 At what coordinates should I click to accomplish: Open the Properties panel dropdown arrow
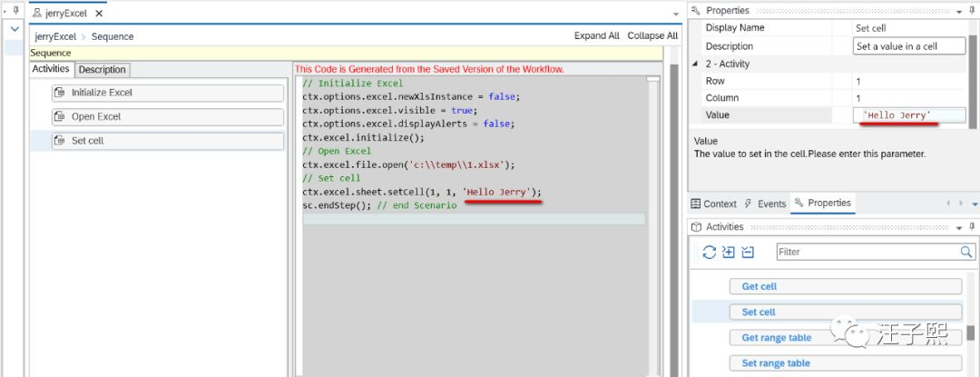pyautogui.click(x=960, y=11)
